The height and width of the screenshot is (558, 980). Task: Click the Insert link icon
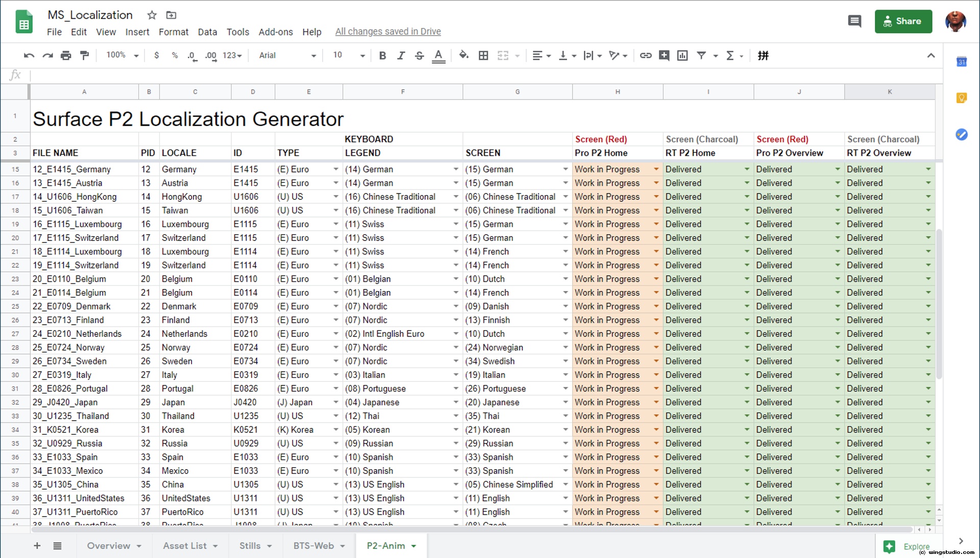pos(645,56)
